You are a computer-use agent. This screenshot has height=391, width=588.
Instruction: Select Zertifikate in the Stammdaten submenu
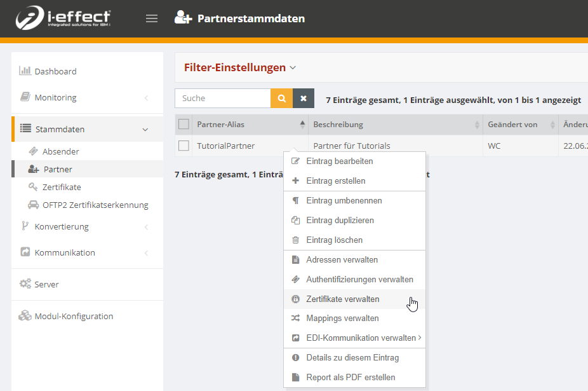62,187
